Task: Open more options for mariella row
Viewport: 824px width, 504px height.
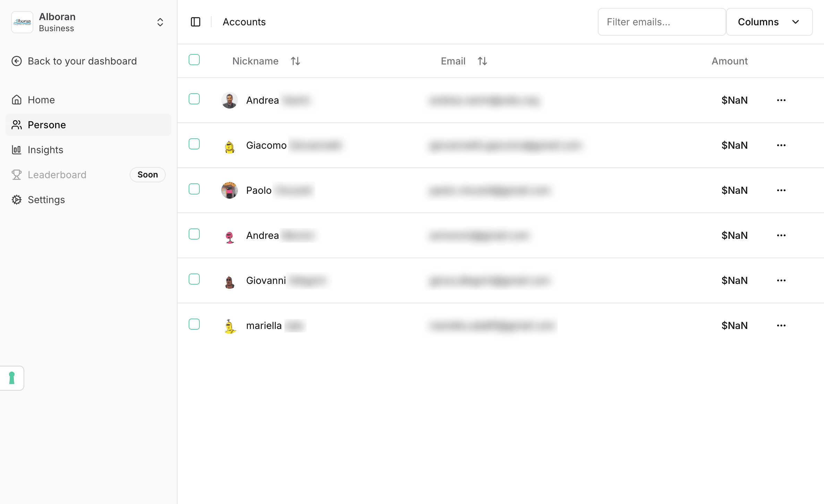Action: coord(781,325)
